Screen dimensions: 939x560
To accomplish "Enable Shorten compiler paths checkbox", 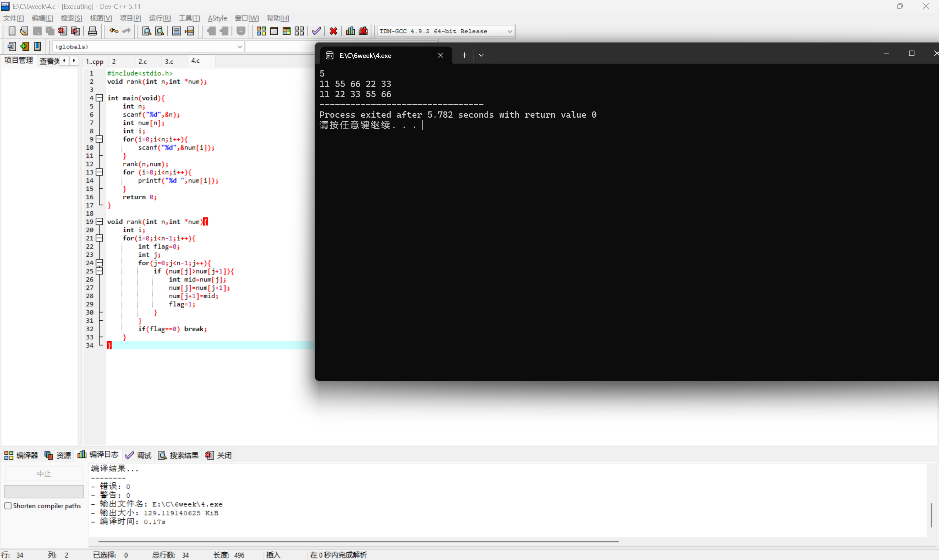I will click(x=8, y=506).
